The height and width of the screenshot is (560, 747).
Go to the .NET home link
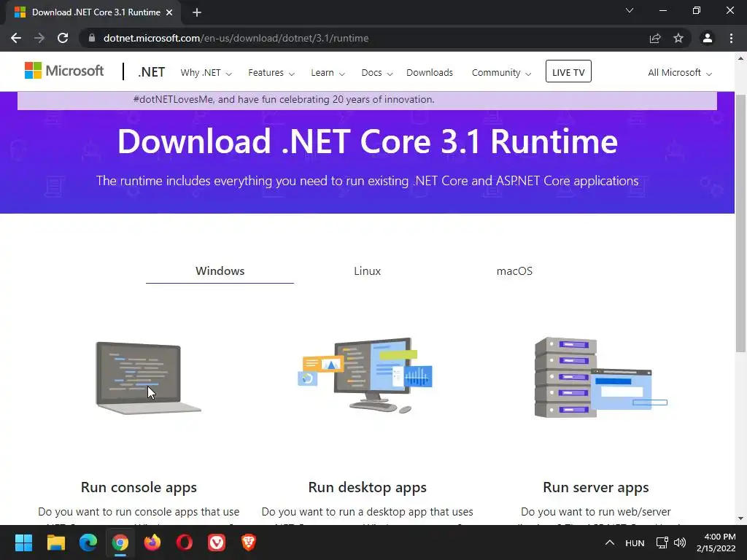152,72
